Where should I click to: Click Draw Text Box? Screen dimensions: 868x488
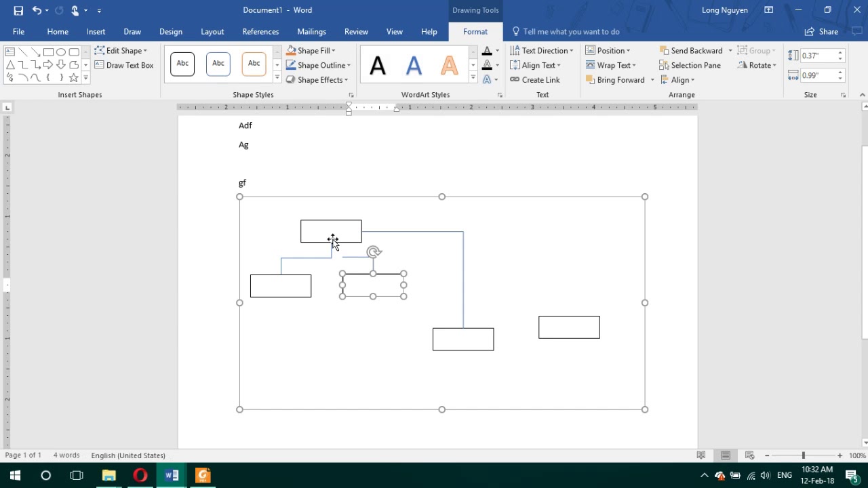click(x=124, y=65)
